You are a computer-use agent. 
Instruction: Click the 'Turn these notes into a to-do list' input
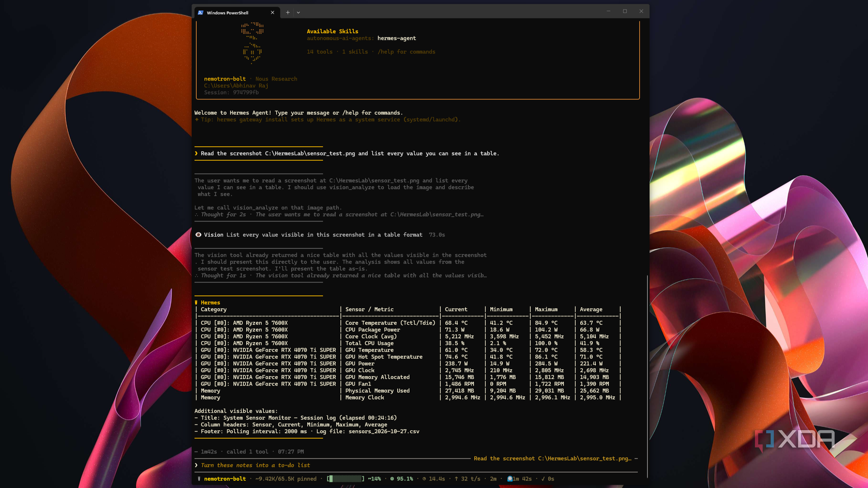coord(255,465)
